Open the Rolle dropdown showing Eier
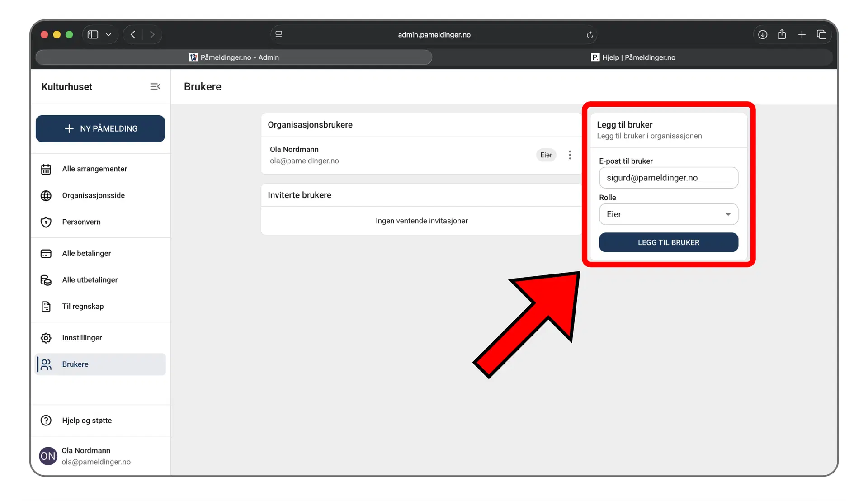Image resolution: width=868 pixels, height=501 pixels. point(668,214)
